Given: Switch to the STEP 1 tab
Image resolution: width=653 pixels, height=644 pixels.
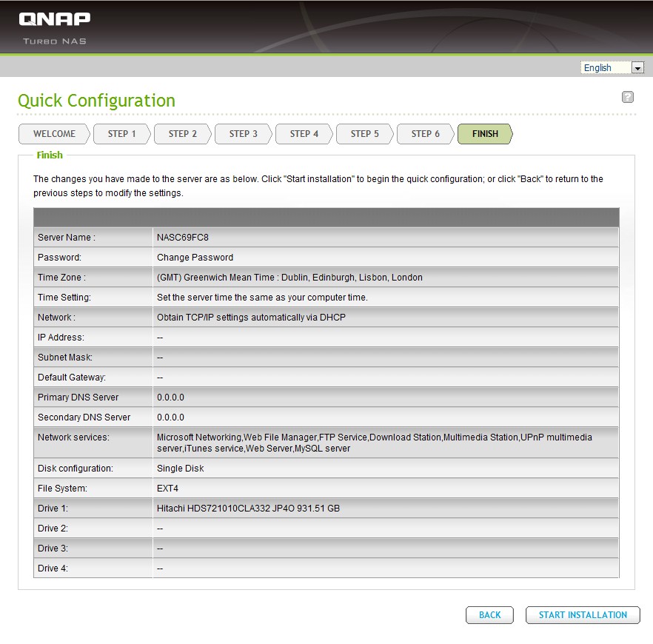Looking at the screenshot, I should tap(122, 134).
